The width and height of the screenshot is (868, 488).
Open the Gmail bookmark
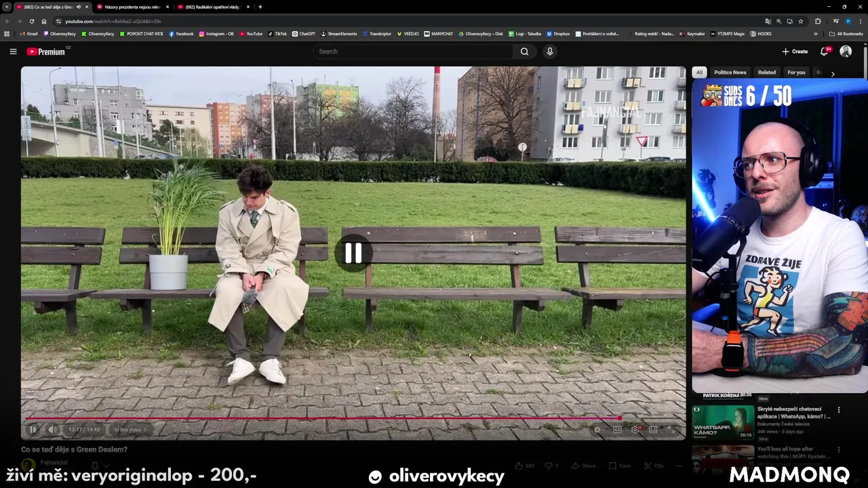click(28, 34)
